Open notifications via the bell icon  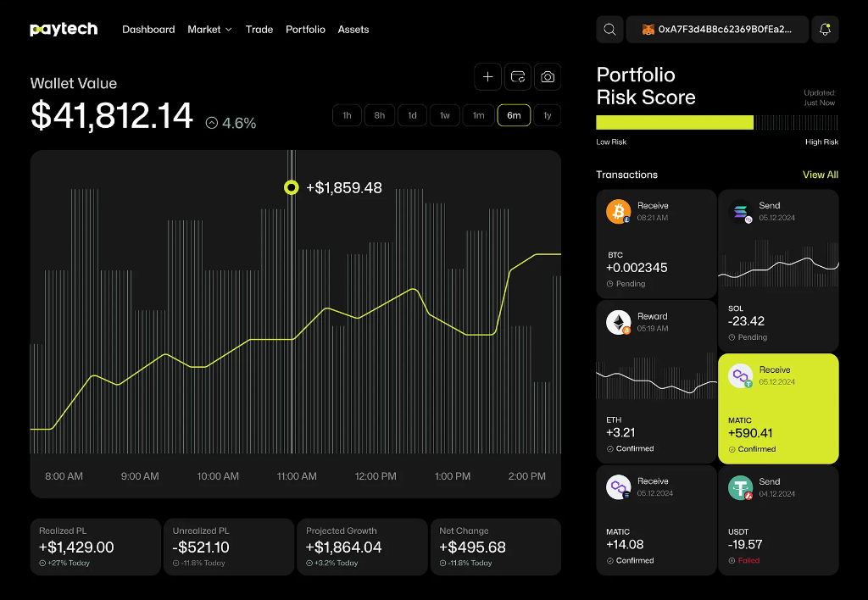pyautogui.click(x=825, y=29)
